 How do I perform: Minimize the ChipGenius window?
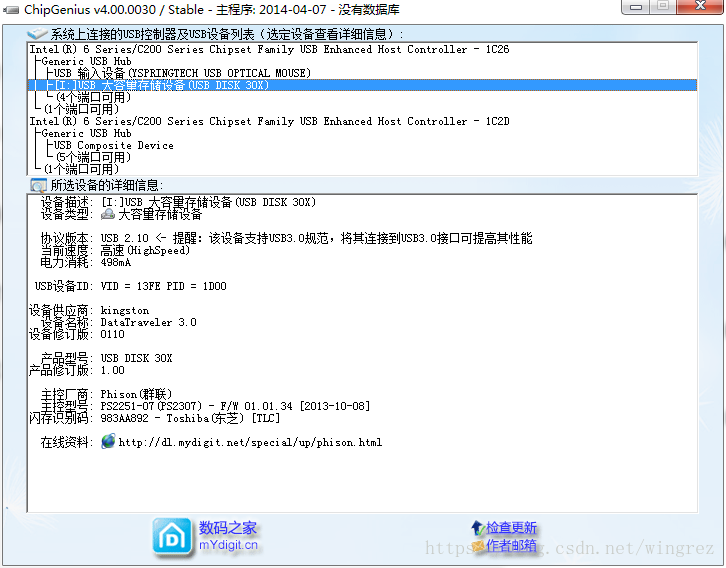(636, 6)
